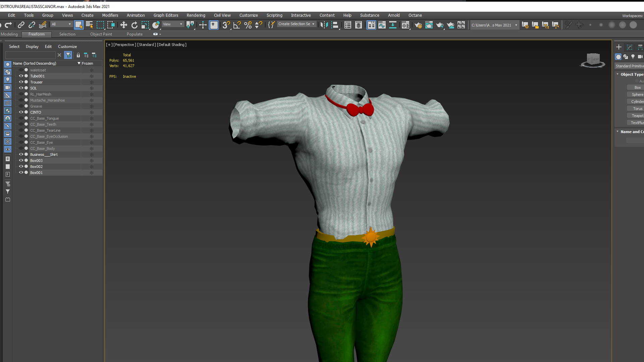This screenshot has width=644, height=362.
Task: Create a Box primitive
Action: (x=636, y=87)
